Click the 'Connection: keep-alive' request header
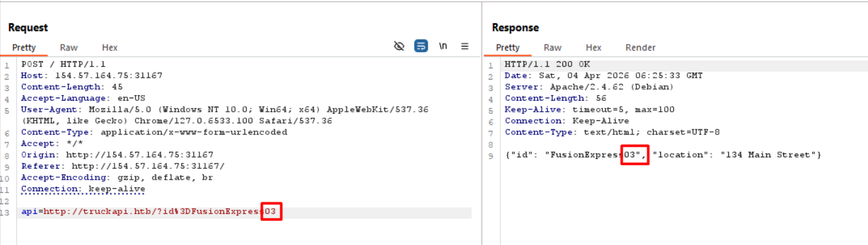 (83, 189)
